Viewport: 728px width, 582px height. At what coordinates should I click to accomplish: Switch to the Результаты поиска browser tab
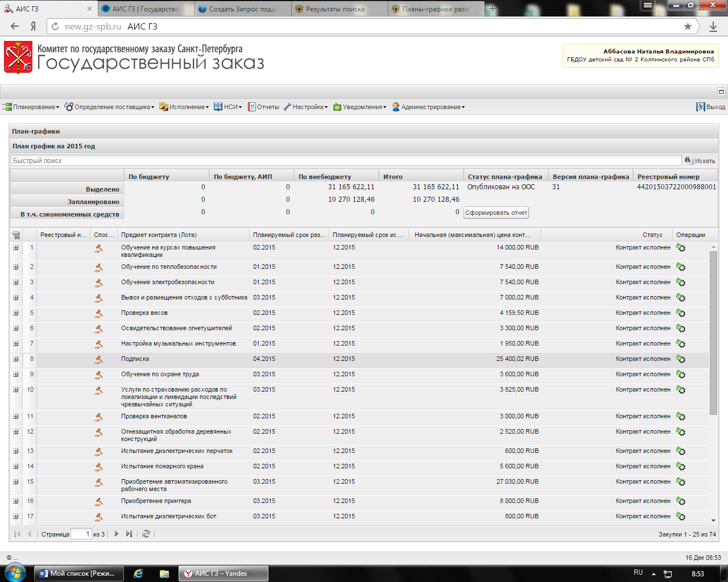334,9
